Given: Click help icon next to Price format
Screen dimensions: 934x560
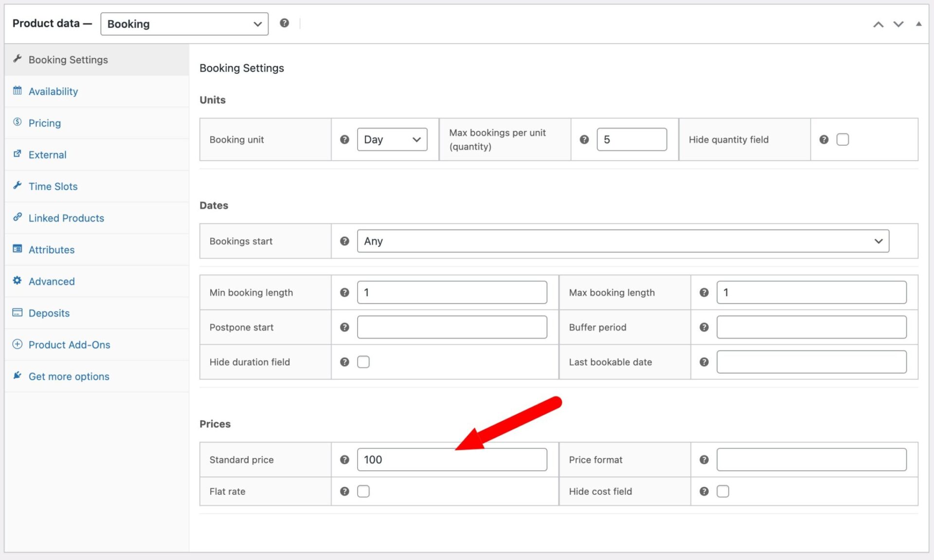Looking at the screenshot, I should point(704,459).
